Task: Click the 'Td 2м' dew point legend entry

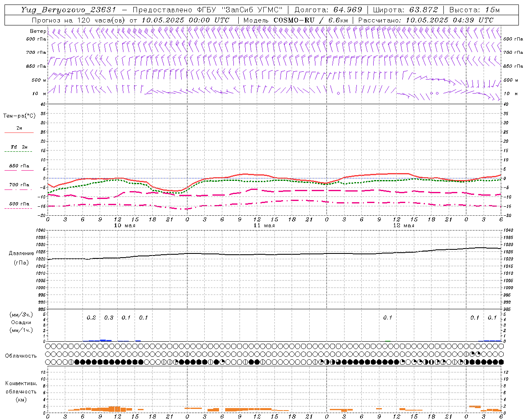Action: pos(19,147)
